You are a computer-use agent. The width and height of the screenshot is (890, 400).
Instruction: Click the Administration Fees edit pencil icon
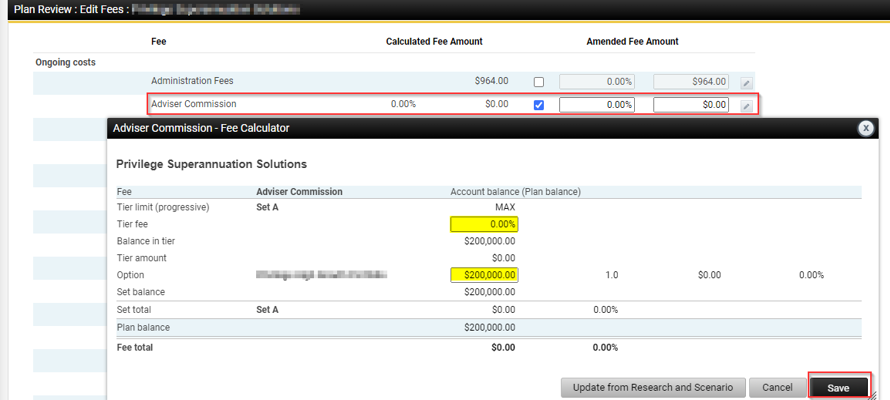746,82
